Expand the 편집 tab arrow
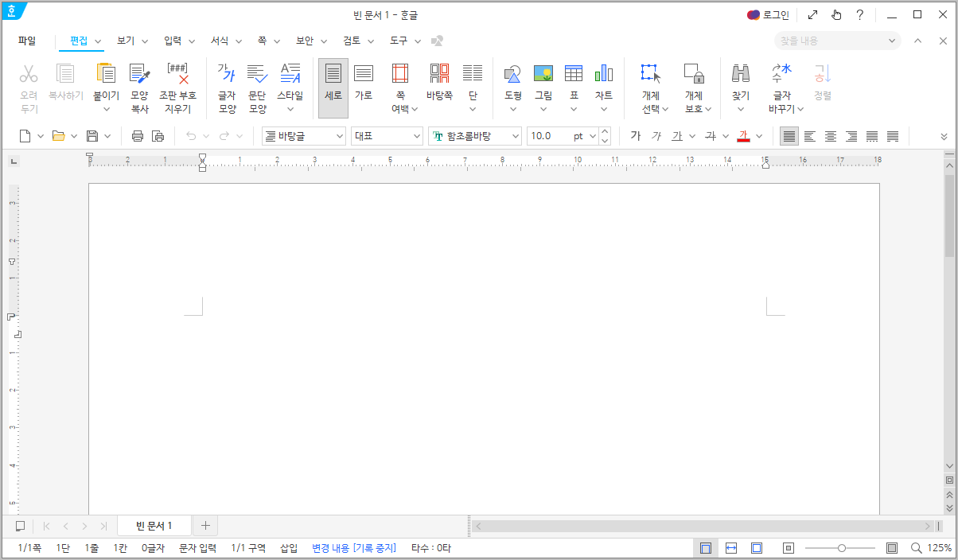Screen dimensions: 958x560 click(x=98, y=41)
